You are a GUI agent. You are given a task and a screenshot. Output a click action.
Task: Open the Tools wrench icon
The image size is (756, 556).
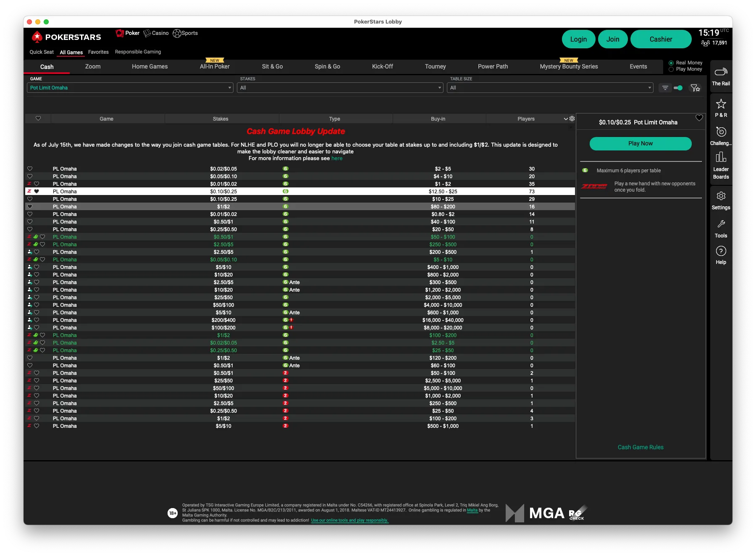click(721, 229)
